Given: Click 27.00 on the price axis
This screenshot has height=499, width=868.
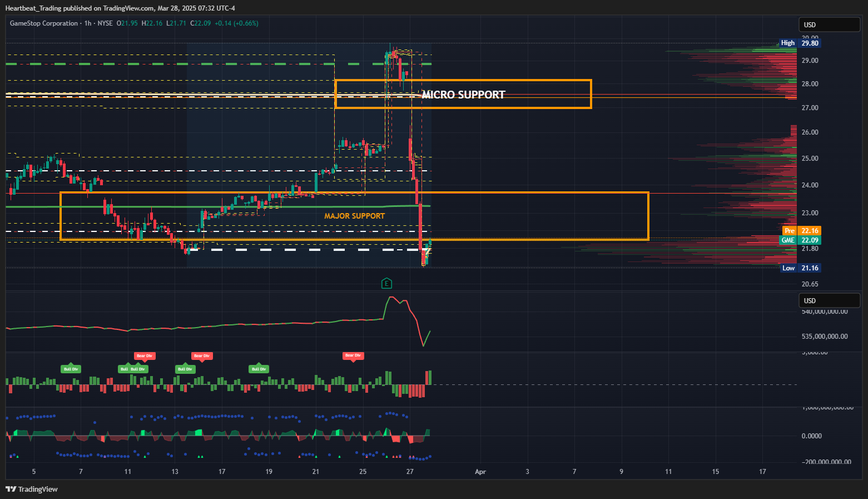Looking at the screenshot, I should (810, 108).
